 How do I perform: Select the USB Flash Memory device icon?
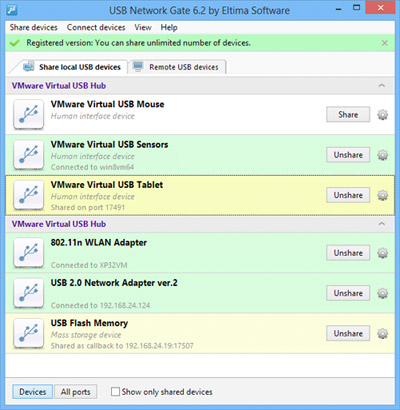pyautogui.click(x=29, y=333)
